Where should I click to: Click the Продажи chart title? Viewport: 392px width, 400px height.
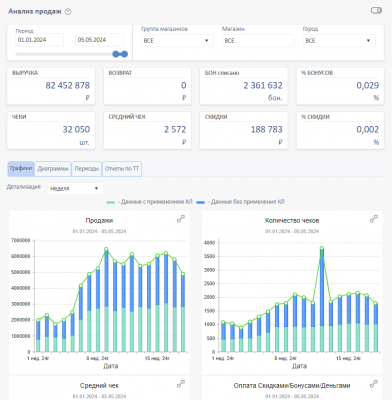99,221
